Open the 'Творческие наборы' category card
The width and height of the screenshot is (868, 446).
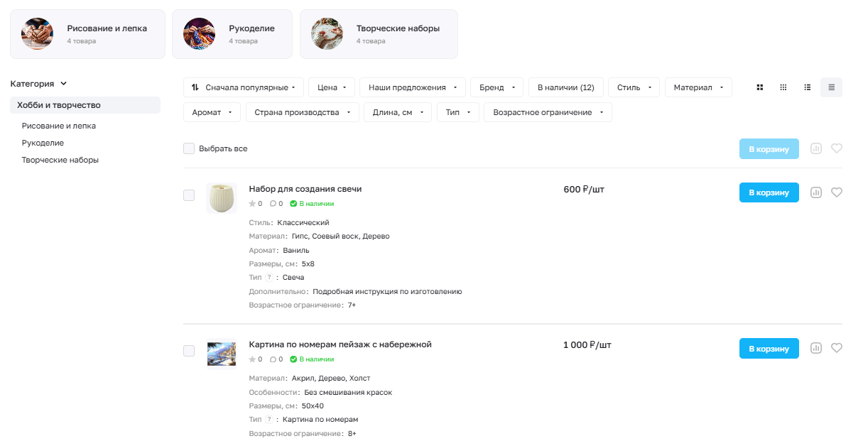pyautogui.click(x=379, y=34)
